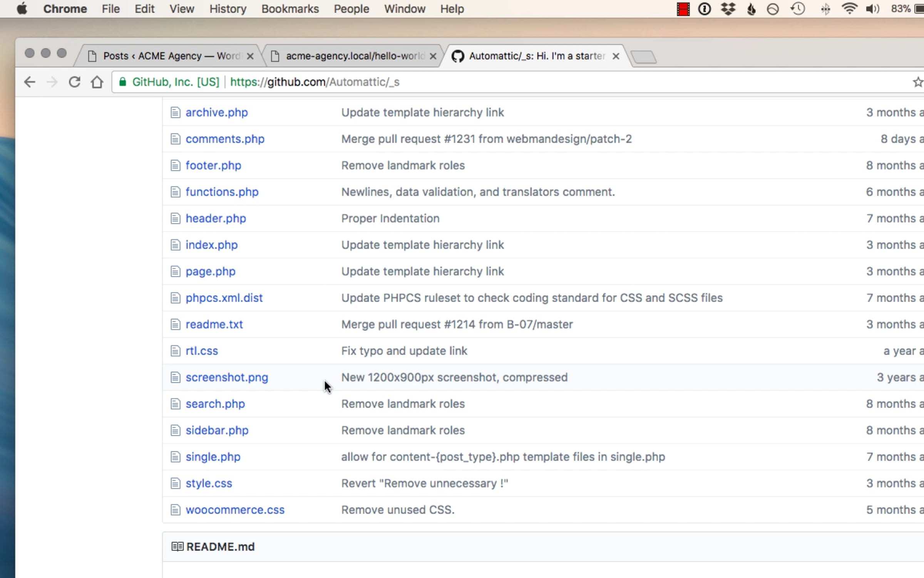
Task: Click file icon next to functions.php
Action: (x=176, y=192)
